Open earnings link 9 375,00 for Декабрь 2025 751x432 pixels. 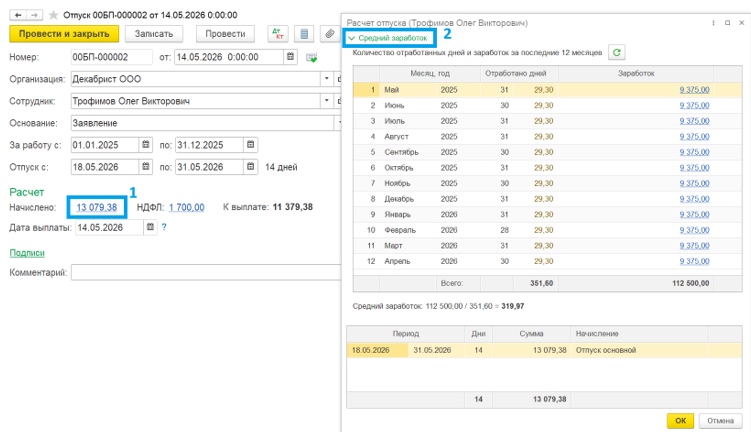pos(694,199)
